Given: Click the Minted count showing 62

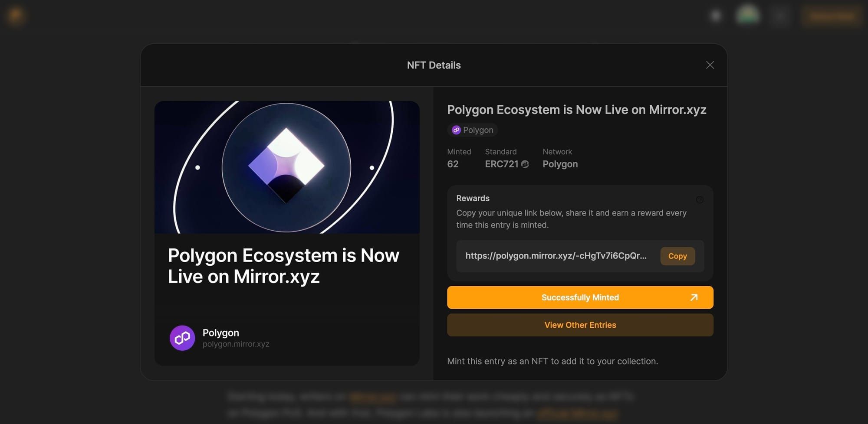Looking at the screenshot, I should 453,164.
